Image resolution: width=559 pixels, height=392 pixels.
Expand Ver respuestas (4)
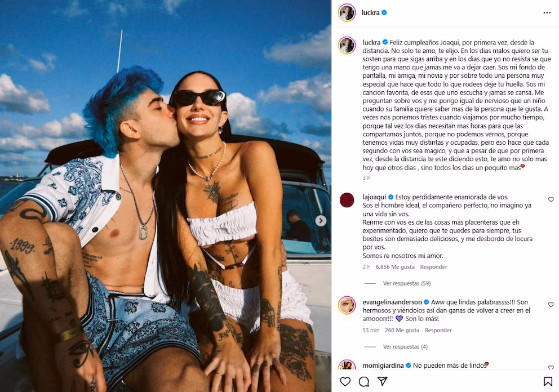click(405, 347)
